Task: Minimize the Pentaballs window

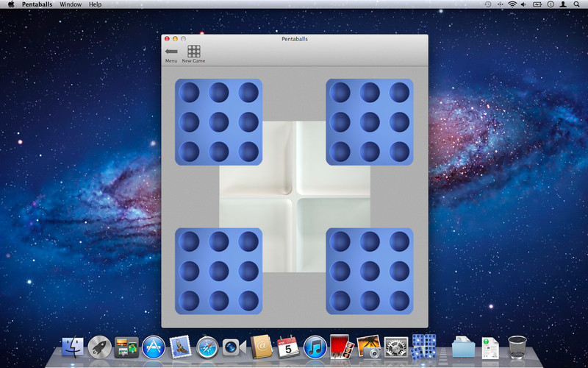Action: (175, 39)
